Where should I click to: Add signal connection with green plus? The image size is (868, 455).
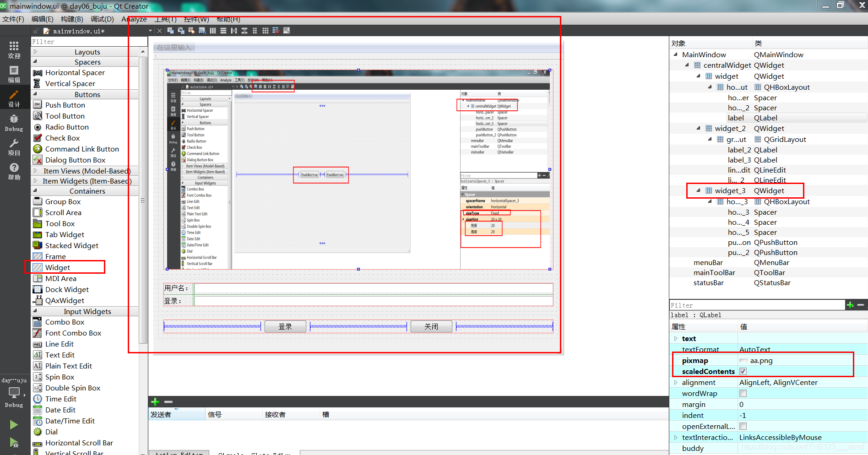coord(155,402)
